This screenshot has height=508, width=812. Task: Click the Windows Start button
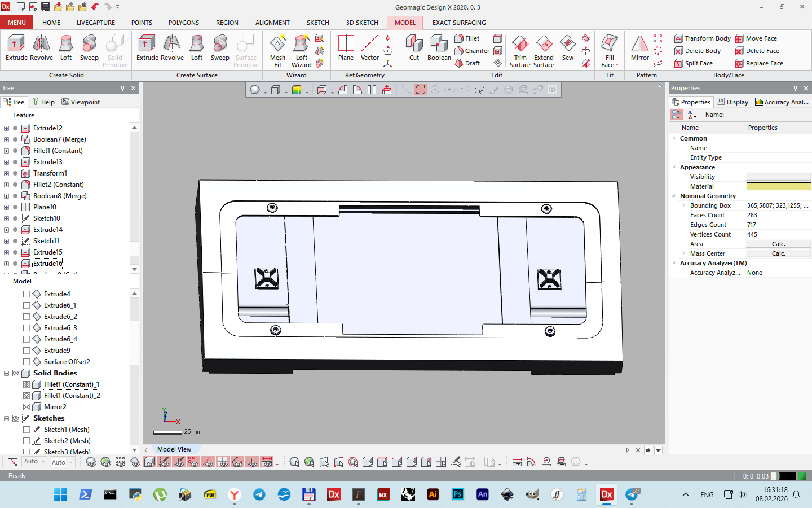point(60,494)
